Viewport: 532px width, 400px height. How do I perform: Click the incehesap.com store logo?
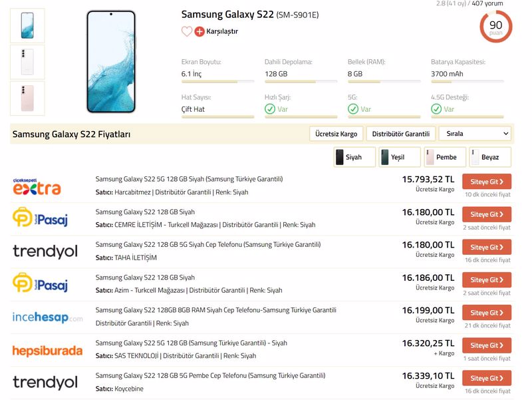(x=47, y=317)
